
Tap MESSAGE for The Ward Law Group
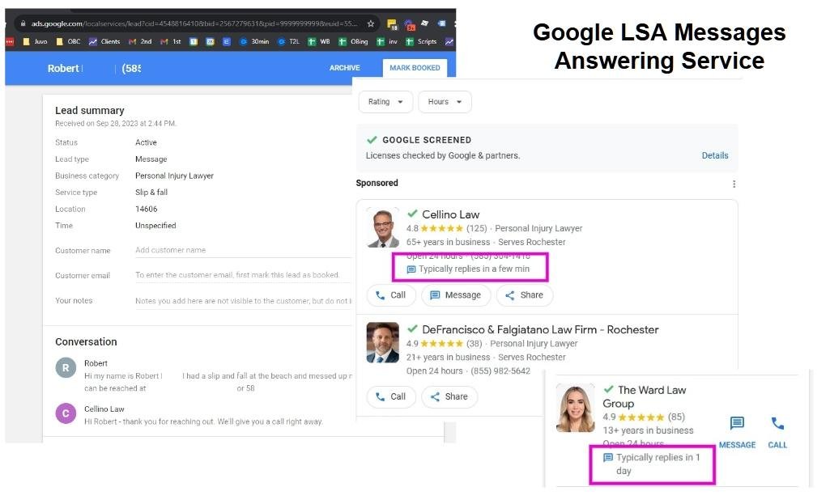[x=737, y=433]
